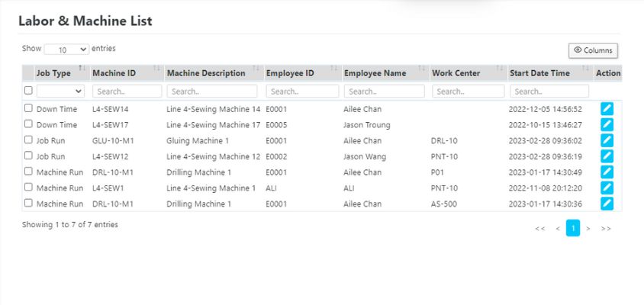Toggle the select-all checkbox in filter row

28,91
